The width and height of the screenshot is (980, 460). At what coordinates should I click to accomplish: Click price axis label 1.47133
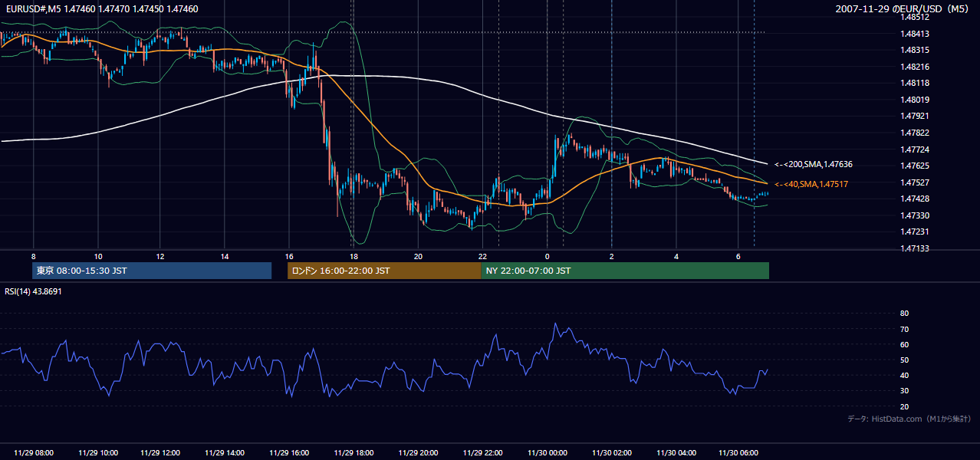click(915, 248)
